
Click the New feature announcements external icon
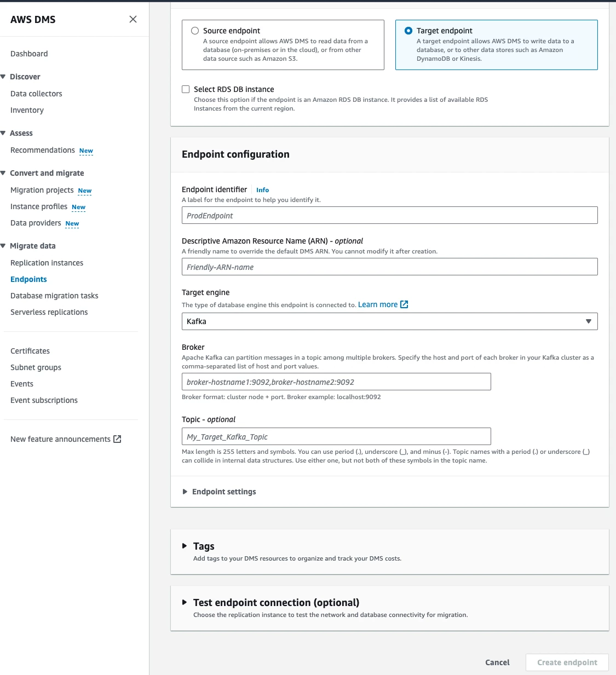point(117,439)
